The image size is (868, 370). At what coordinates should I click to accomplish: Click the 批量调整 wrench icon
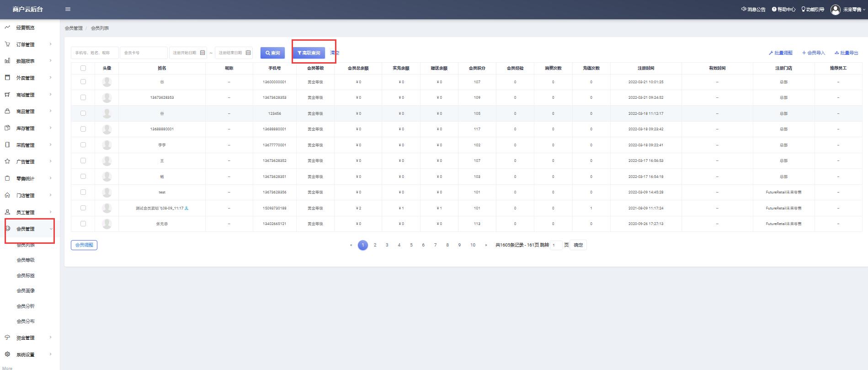(771, 53)
